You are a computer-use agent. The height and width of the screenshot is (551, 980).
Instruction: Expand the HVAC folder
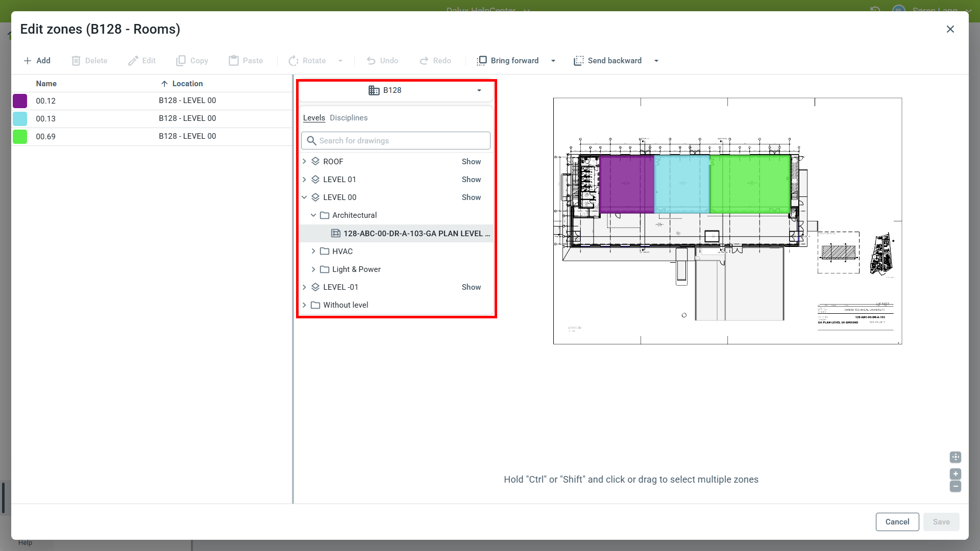(x=313, y=252)
